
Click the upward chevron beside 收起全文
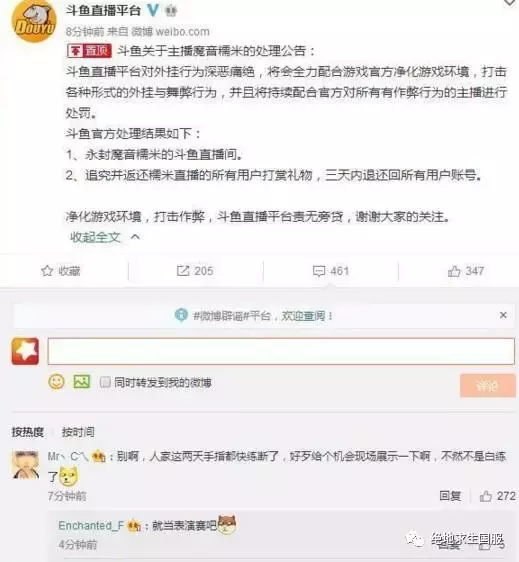click(x=135, y=237)
